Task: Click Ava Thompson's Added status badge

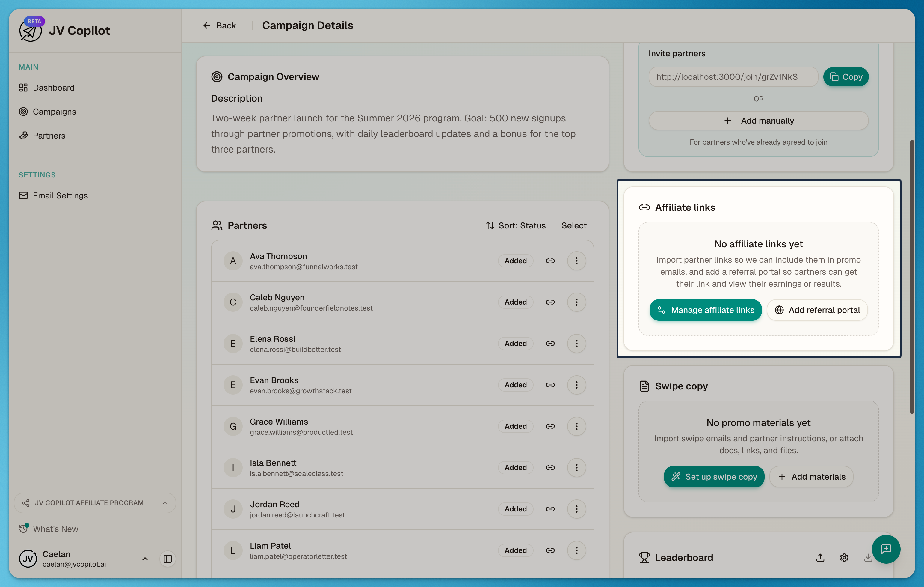Action: tap(515, 261)
